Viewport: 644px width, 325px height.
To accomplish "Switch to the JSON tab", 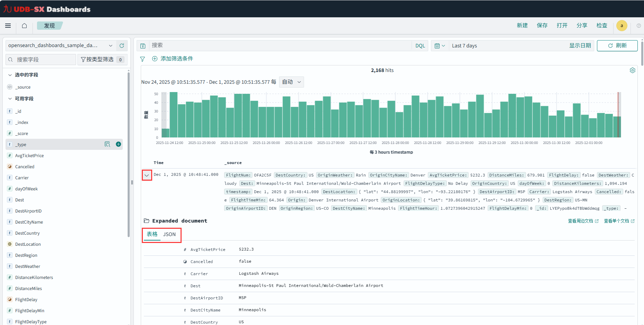I will (169, 234).
